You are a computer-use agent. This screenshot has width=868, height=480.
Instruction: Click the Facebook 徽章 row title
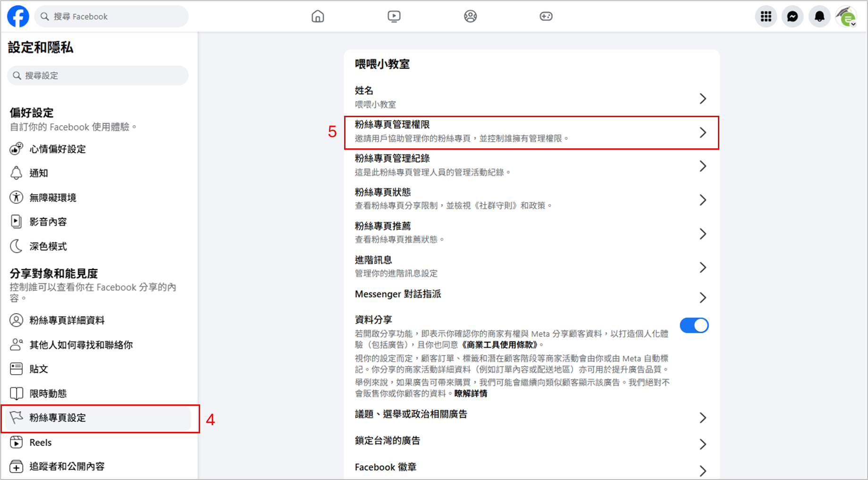[x=386, y=467]
